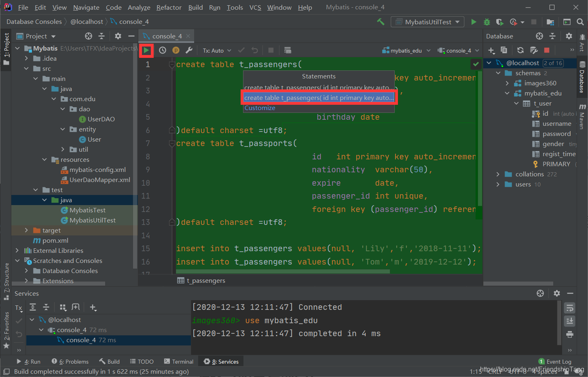
Task: Hide the Project panel with minus icon
Action: (131, 36)
